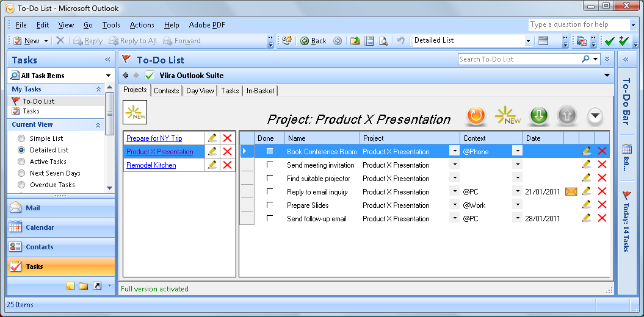Switch to the In-Basket tab
The width and height of the screenshot is (644, 317).
click(261, 91)
